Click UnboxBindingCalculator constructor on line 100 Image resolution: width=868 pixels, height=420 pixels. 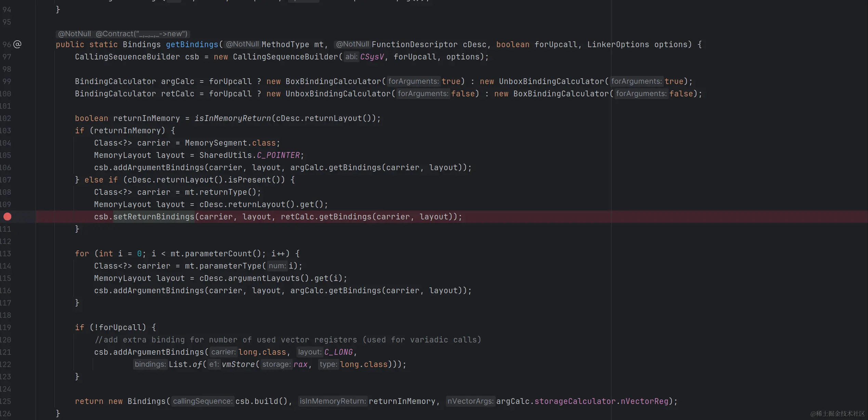(338, 94)
